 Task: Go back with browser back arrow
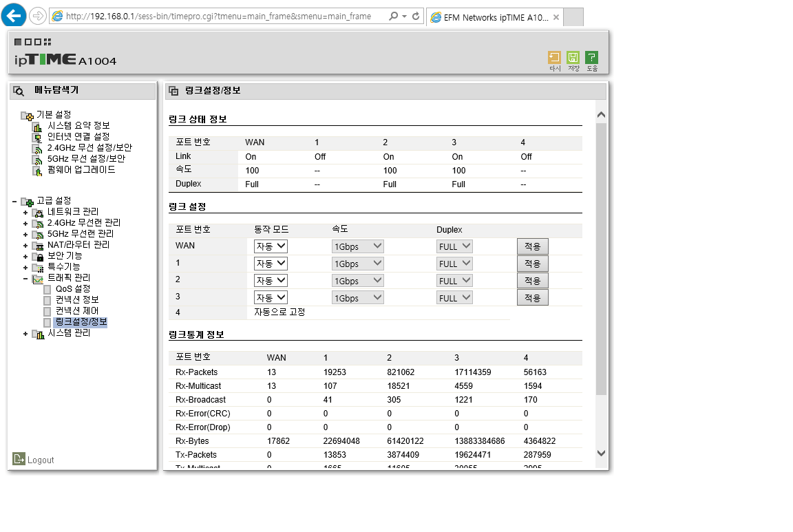pos(14,16)
